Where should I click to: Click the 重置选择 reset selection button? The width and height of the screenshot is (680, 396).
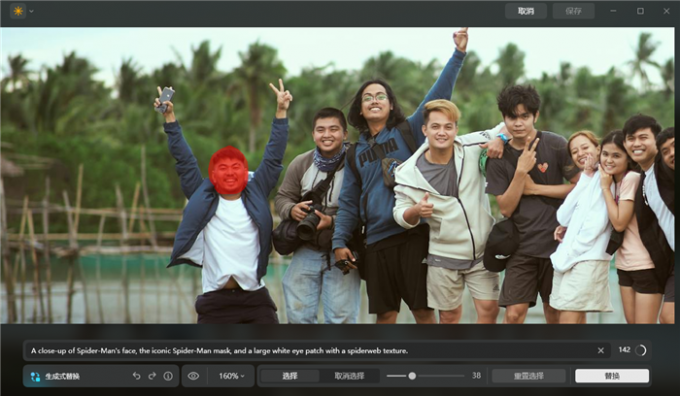click(529, 376)
